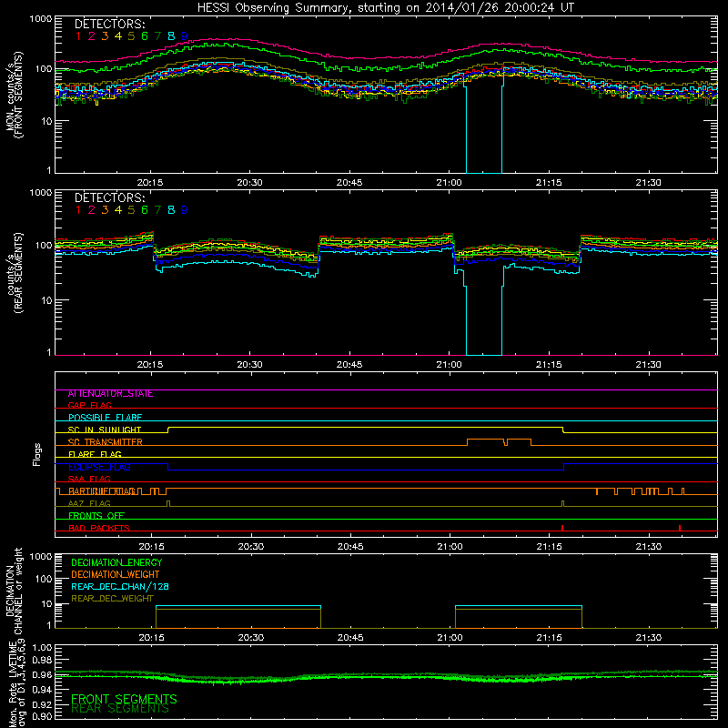Click the Flags y-axis title
Image resolution: width=728 pixels, height=728 pixels.
pos(37,454)
